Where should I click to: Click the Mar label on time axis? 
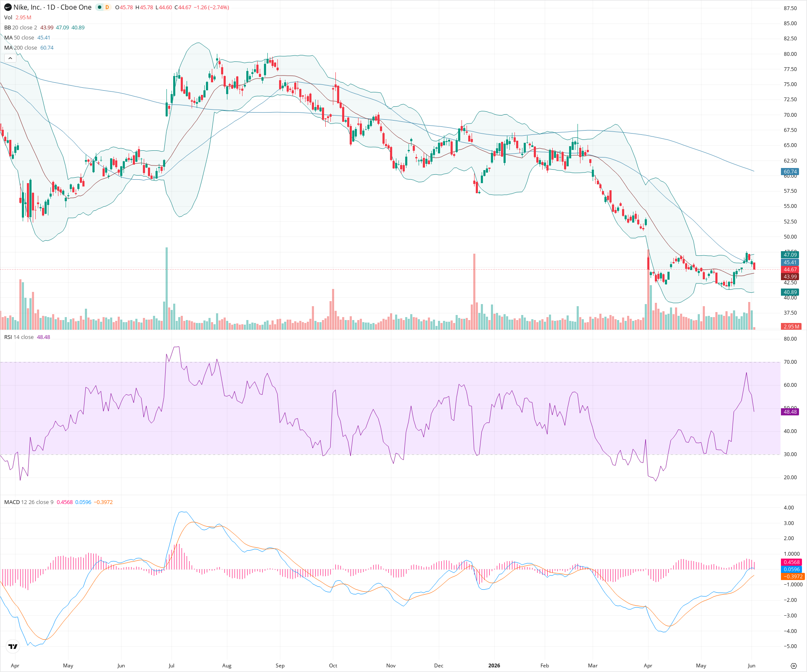point(593,665)
